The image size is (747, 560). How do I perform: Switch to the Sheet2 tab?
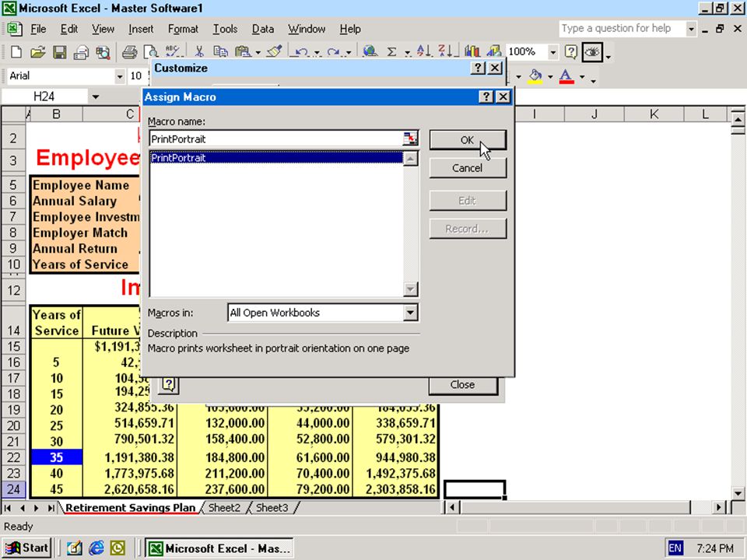pyautogui.click(x=224, y=508)
